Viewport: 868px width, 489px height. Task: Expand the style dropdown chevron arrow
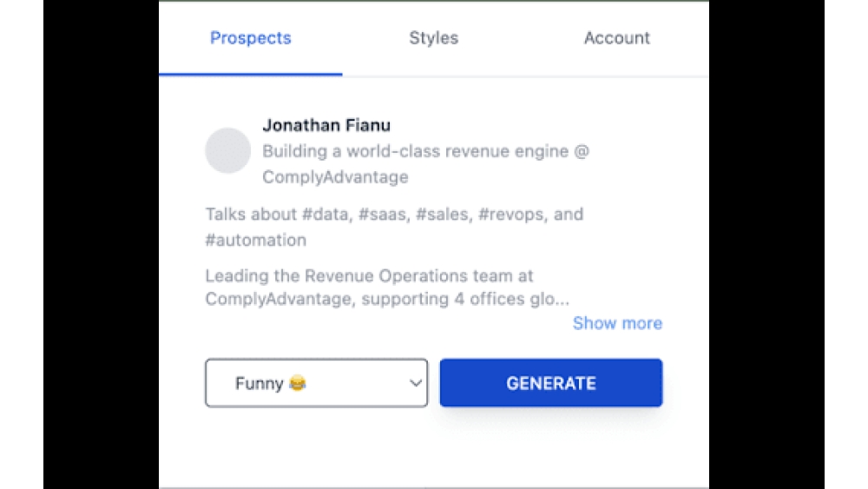click(416, 383)
